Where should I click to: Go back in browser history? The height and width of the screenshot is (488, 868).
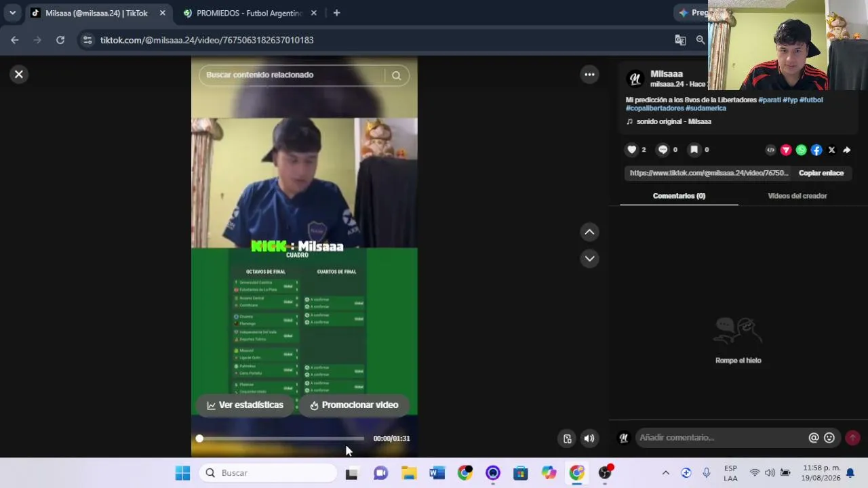tap(15, 40)
